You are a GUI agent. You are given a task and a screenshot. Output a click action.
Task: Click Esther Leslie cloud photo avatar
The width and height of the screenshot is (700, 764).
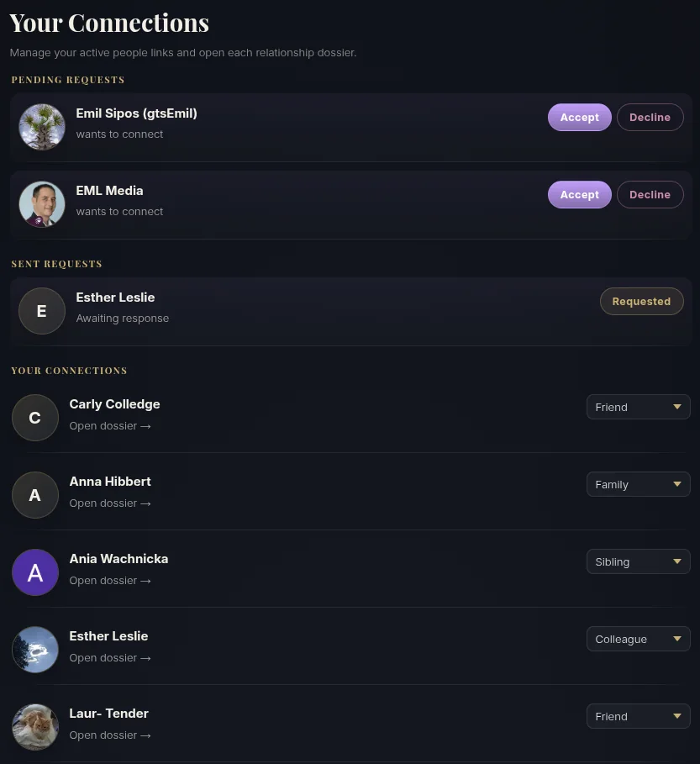tap(35, 650)
